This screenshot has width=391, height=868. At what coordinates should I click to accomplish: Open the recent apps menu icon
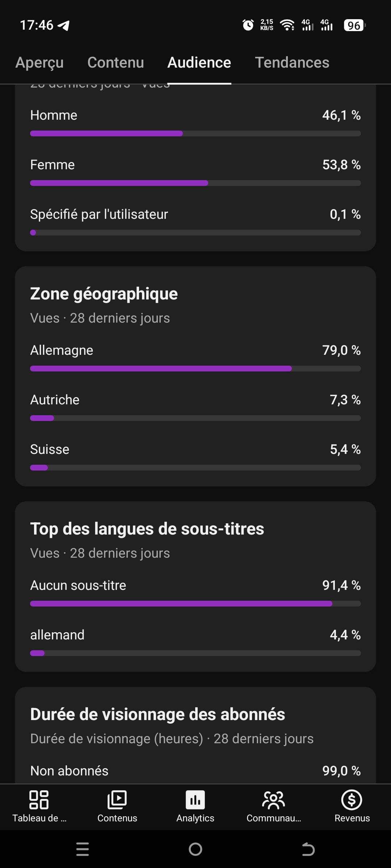83,849
